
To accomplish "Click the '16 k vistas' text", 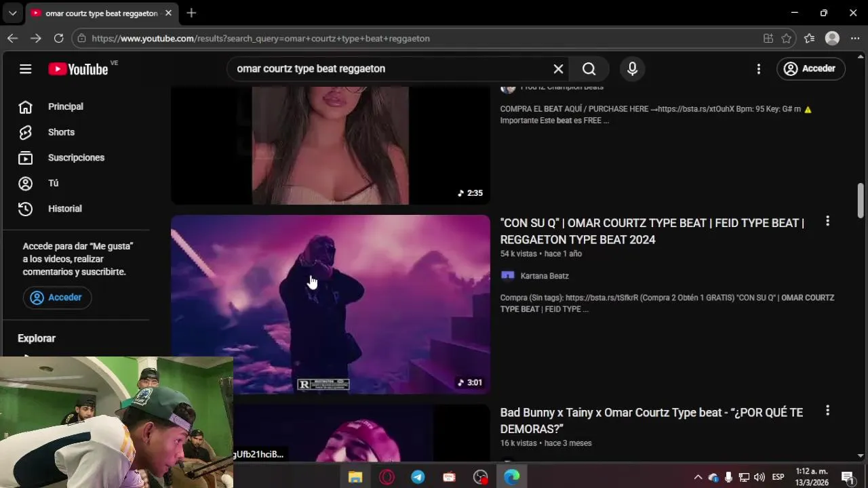I will click(x=519, y=443).
